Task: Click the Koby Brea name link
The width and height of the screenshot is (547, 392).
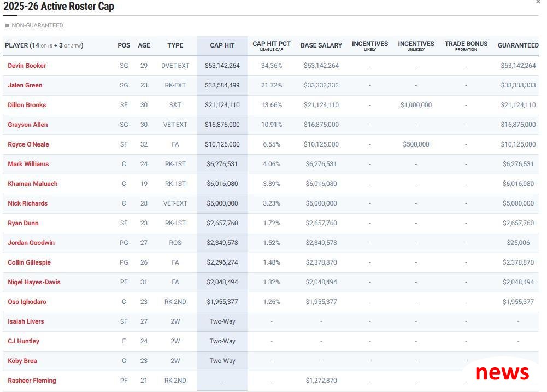Action: point(22,361)
